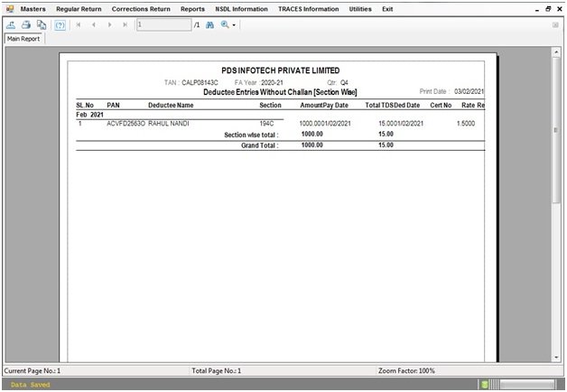
Task: Click the Deductee Name column header
Action: [171, 106]
